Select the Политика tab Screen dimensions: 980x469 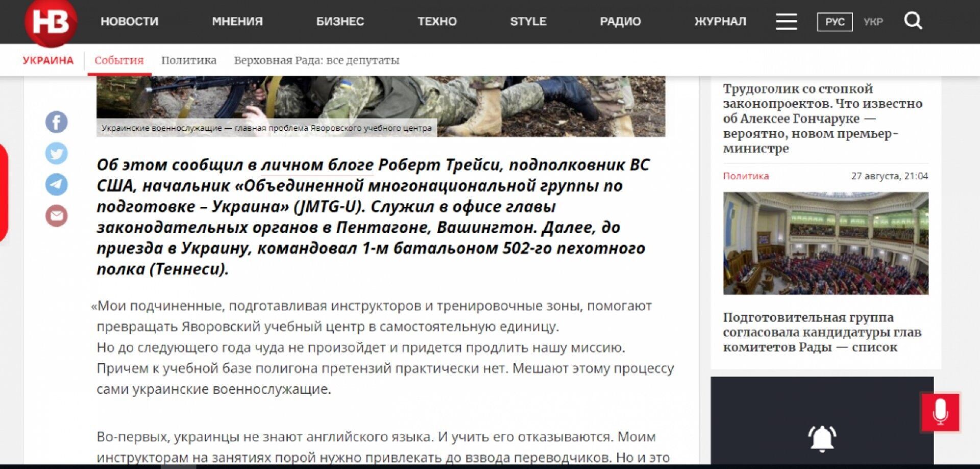pyautogui.click(x=189, y=60)
